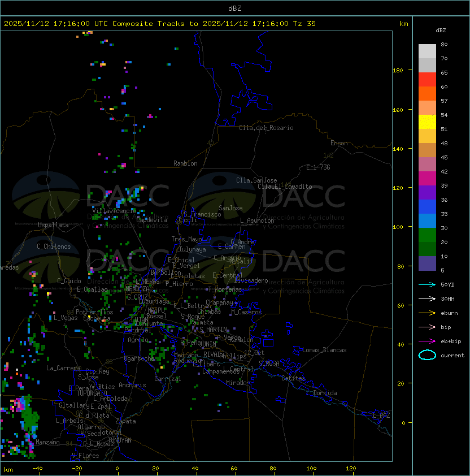Click the Ugarteche map label
The width and height of the screenshot is (470, 476).
[140, 358]
